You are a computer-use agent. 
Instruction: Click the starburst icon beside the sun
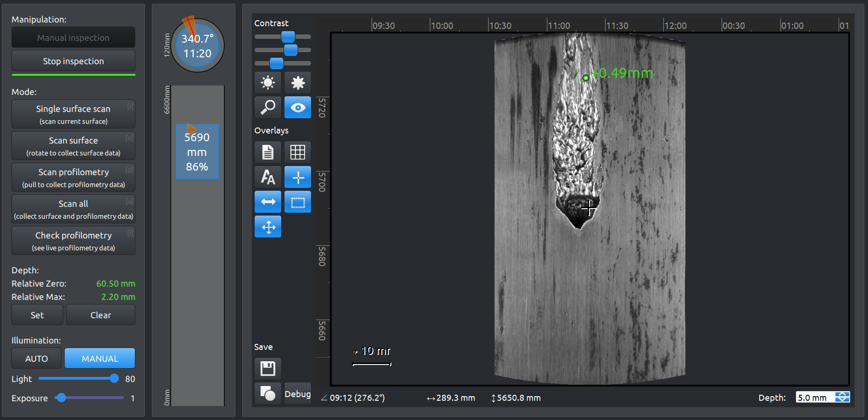pos(298,83)
